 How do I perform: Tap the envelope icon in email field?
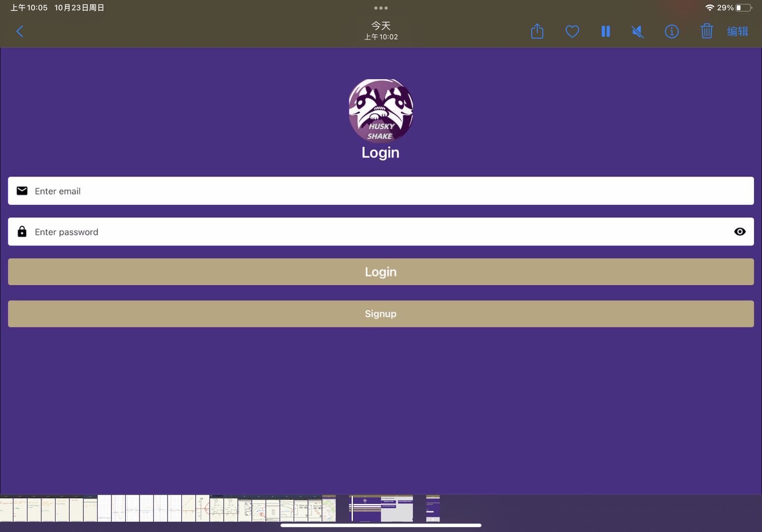click(22, 191)
